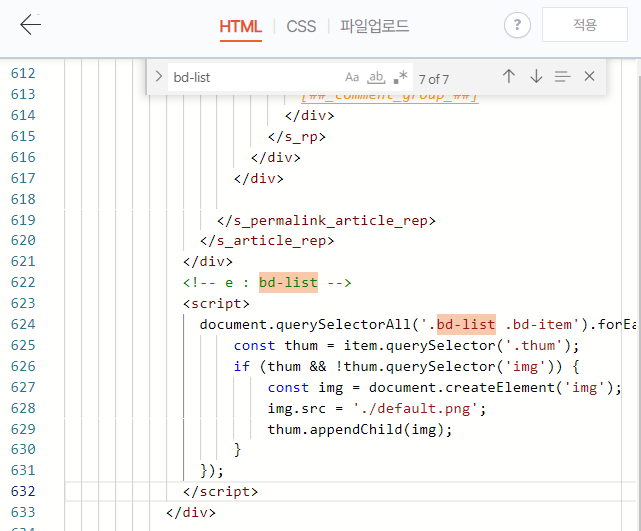Click highlighted bd-list in the comment line
641x531 pixels.
click(288, 282)
